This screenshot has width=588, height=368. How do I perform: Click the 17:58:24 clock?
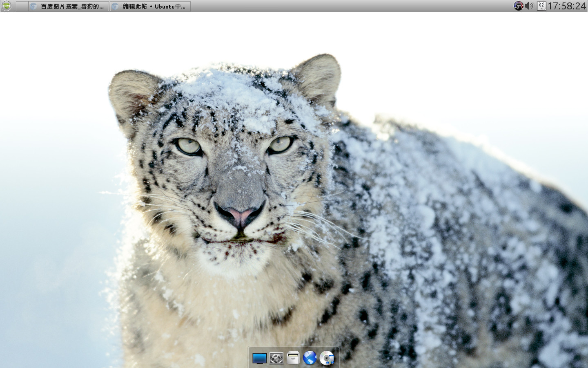pos(567,6)
